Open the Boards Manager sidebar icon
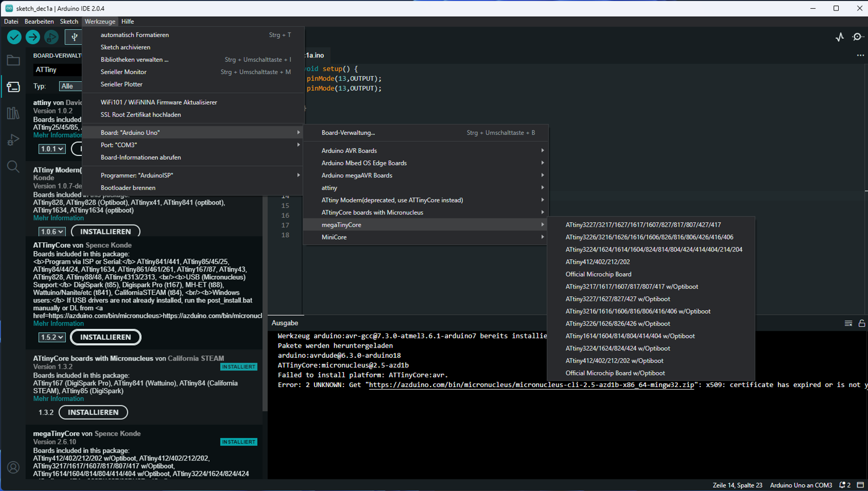Screen dimensions: 868x491 (13, 87)
